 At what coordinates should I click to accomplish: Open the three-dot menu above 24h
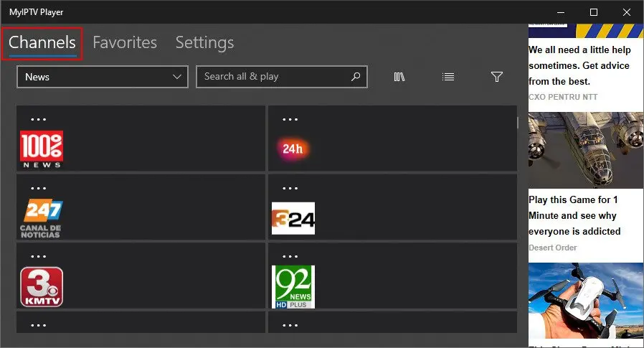290,119
